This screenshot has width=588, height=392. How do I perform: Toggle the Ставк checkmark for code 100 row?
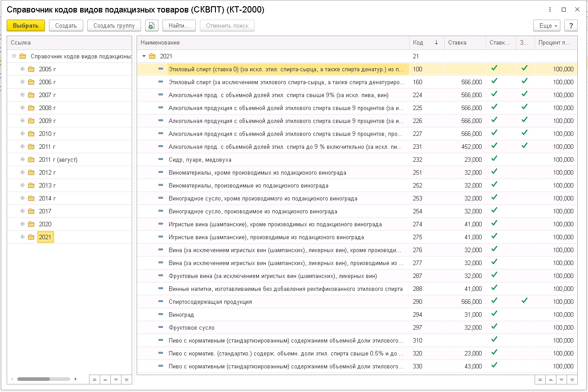(x=494, y=68)
